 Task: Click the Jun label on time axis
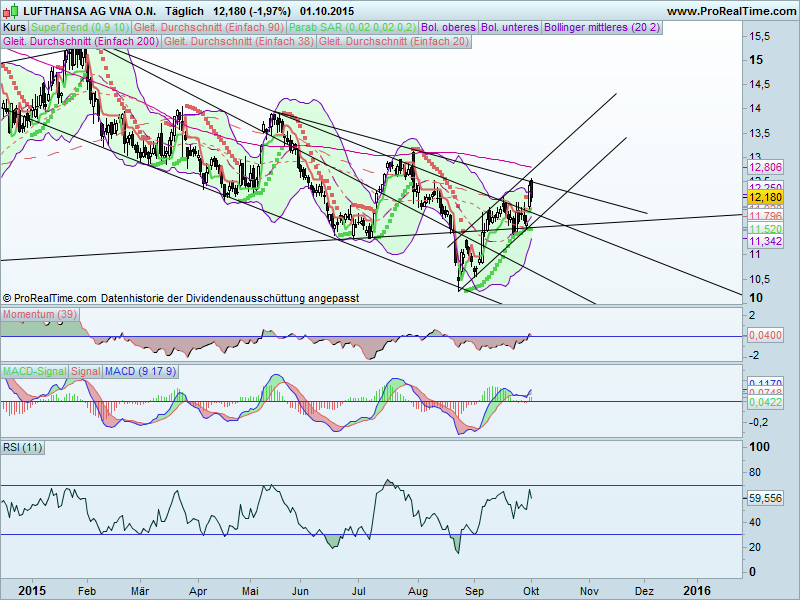[x=301, y=591]
